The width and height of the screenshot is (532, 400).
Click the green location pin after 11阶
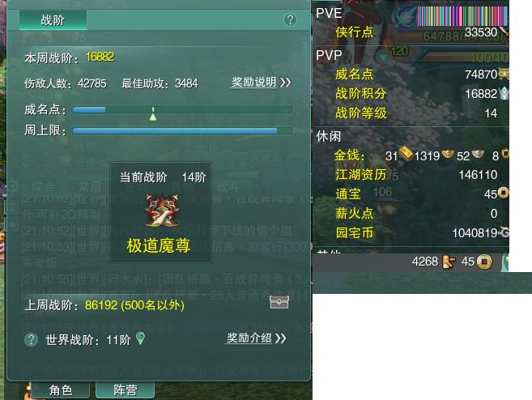140,338
